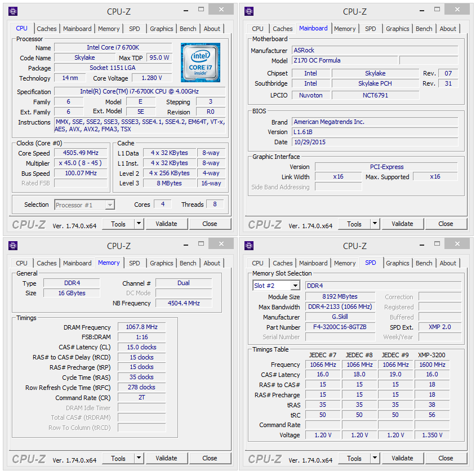Click the CPU-Z app icon in the top-left CPU window
This screenshot has height=475, width=476.
click(x=13, y=11)
